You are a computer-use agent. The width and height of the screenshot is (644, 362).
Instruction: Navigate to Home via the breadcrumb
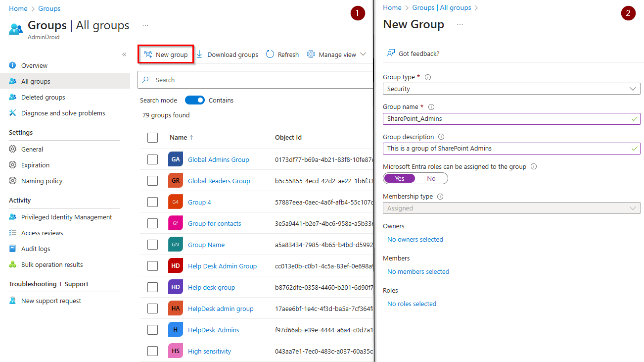(x=18, y=8)
